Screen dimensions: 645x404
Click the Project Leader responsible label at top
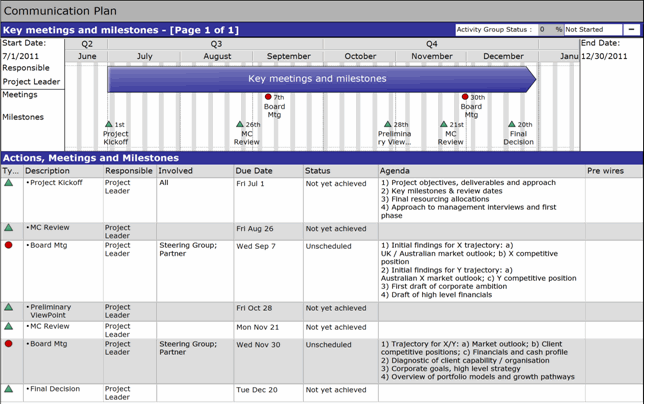(x=31, y=81)
